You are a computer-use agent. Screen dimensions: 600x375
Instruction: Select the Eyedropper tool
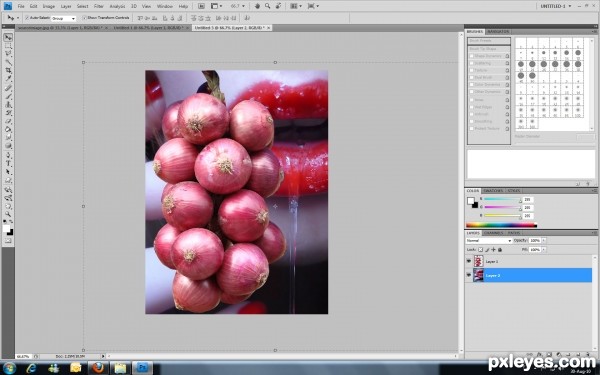point(8,79)
